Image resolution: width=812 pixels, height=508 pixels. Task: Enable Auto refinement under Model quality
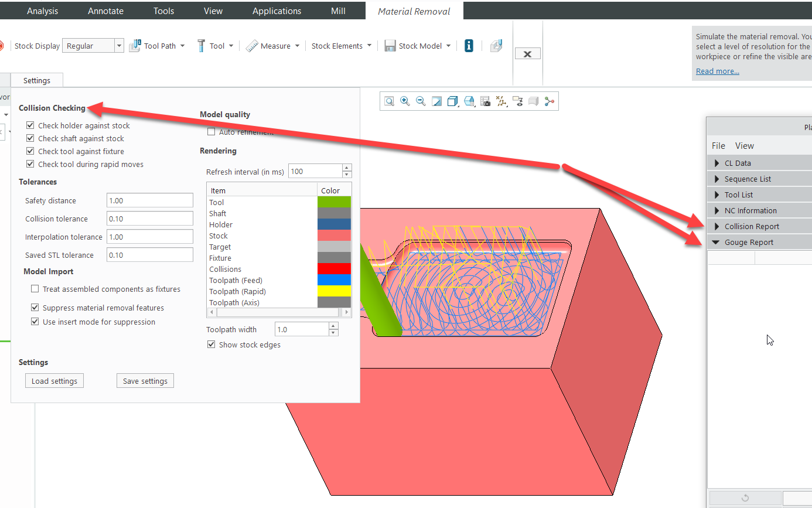click(x=211, y=131)
